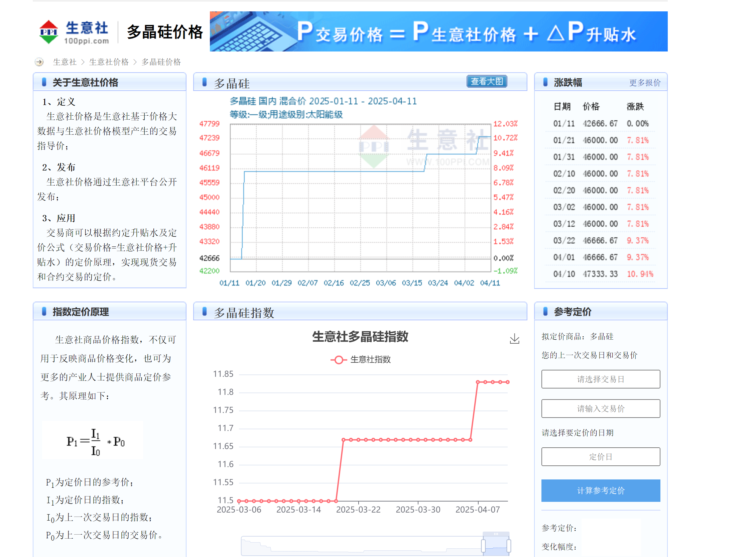
Task: Open the 定价日 date selector
Action: tap(600, 456)
